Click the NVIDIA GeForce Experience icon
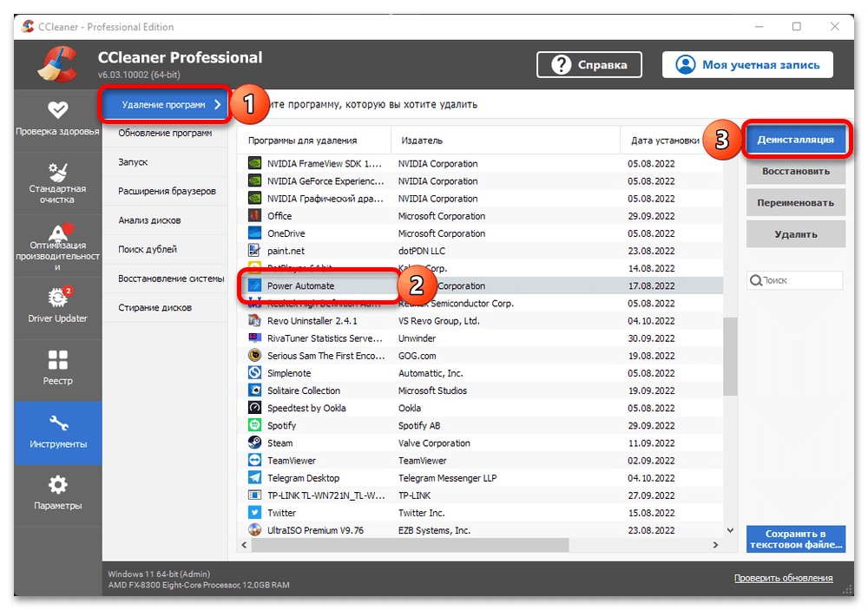The width and height of the screenshot is (868, 610). (254, 181)
